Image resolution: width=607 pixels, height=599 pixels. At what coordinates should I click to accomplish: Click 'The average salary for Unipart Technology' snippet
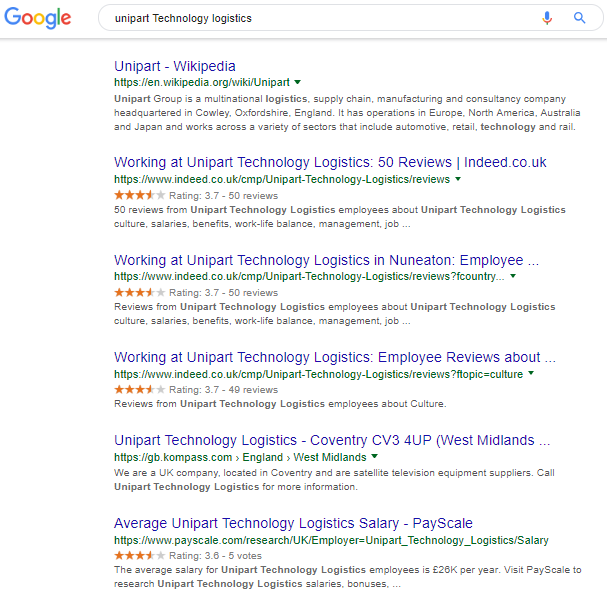pyautogui.click(x=348, y=577)
